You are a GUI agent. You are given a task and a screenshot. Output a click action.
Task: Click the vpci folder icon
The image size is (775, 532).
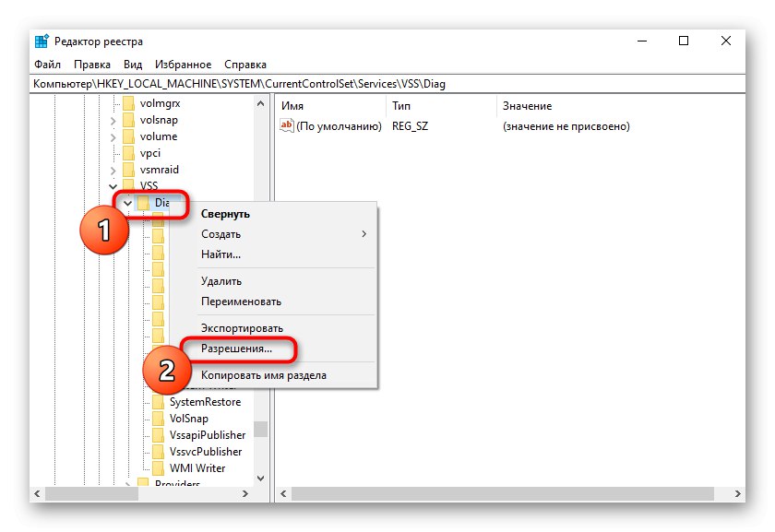(x=128, y=153)
